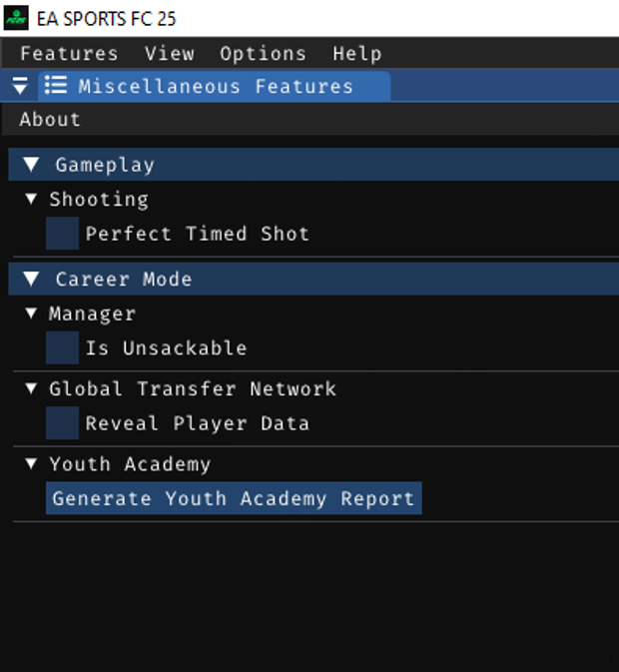619x672 pixels.
Task: Collapse the Youth Academy node
Action: [32, 464]
